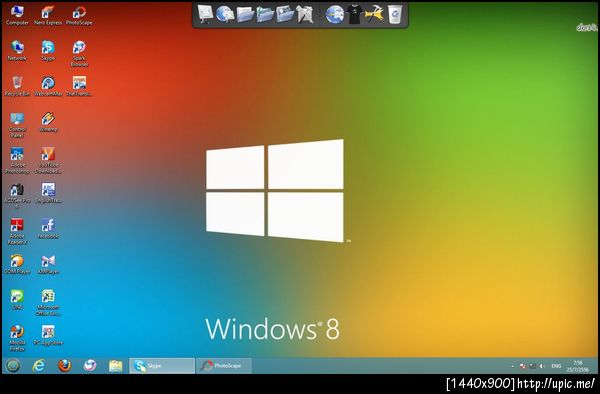Select the Adobe Photoshop desktop shortcut
The width and height of the screenshot is (600, 394).
coord(17,160)
